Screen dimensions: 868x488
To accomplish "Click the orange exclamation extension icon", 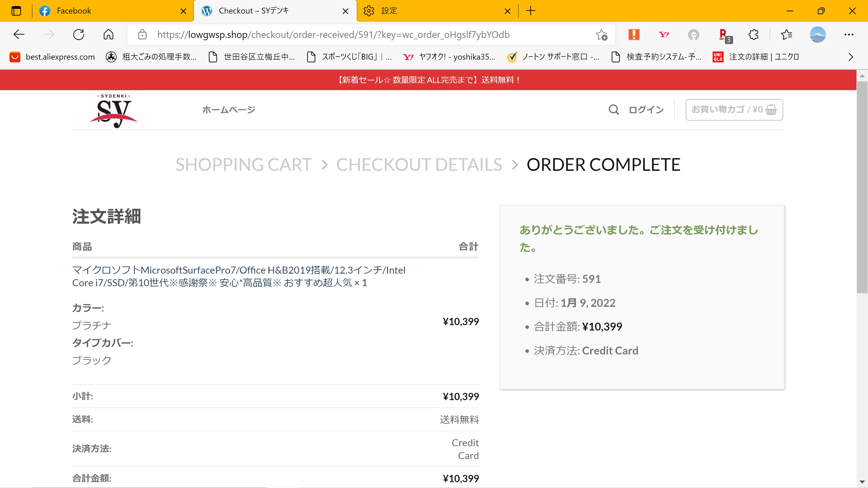I will coord(634,34).
